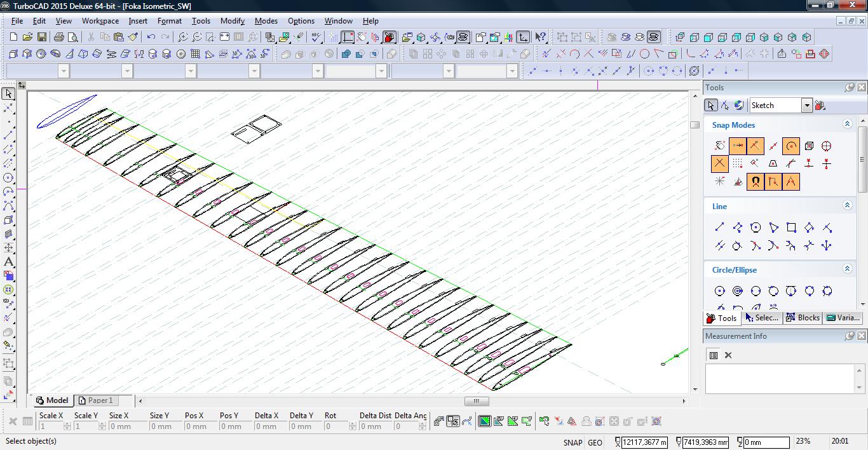Click the X coordinate input field

point(644,442)
